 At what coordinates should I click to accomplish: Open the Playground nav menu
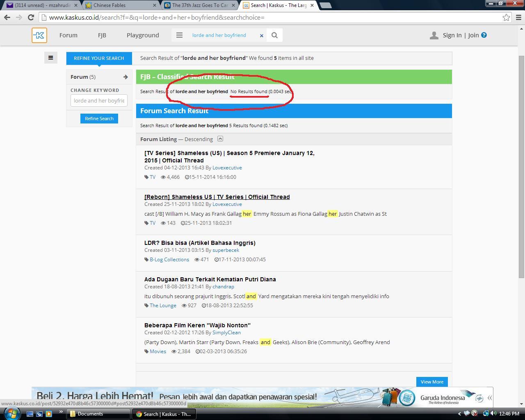click(x=143, y=35)
